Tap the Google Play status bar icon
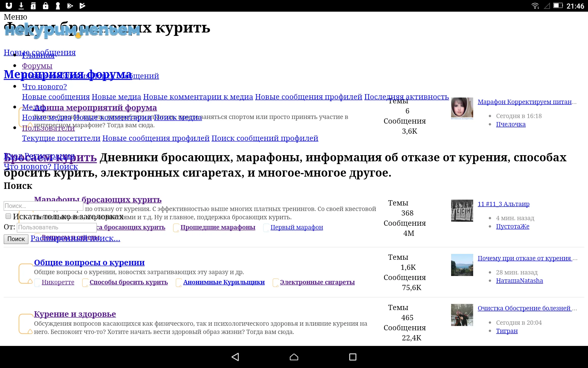 pyautogui.click(x=70, y=6)
